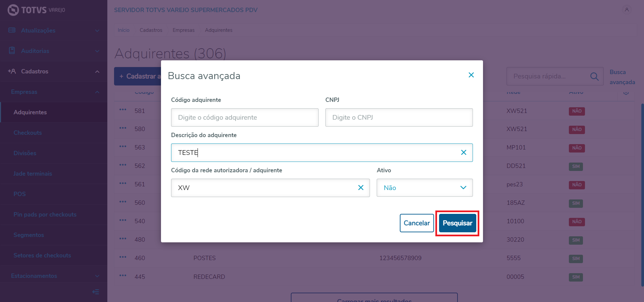Open the Ativo dropdown
644x302 pixels.
pyautogui.click(x=424, y=188)
